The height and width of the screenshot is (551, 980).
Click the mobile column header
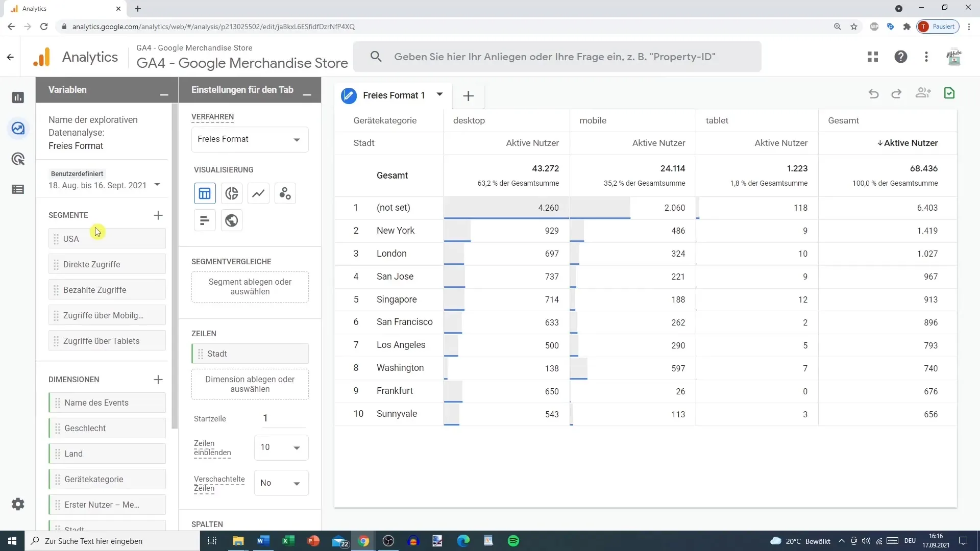click(x=593, y=120)
